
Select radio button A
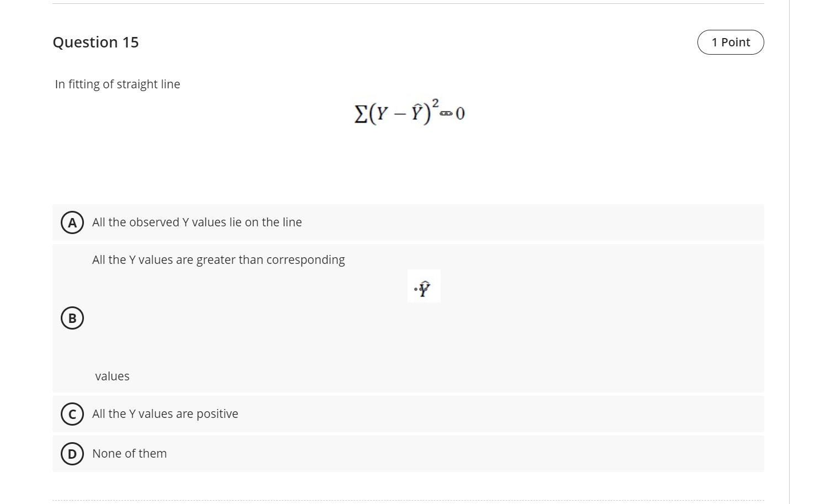point(72,222)
